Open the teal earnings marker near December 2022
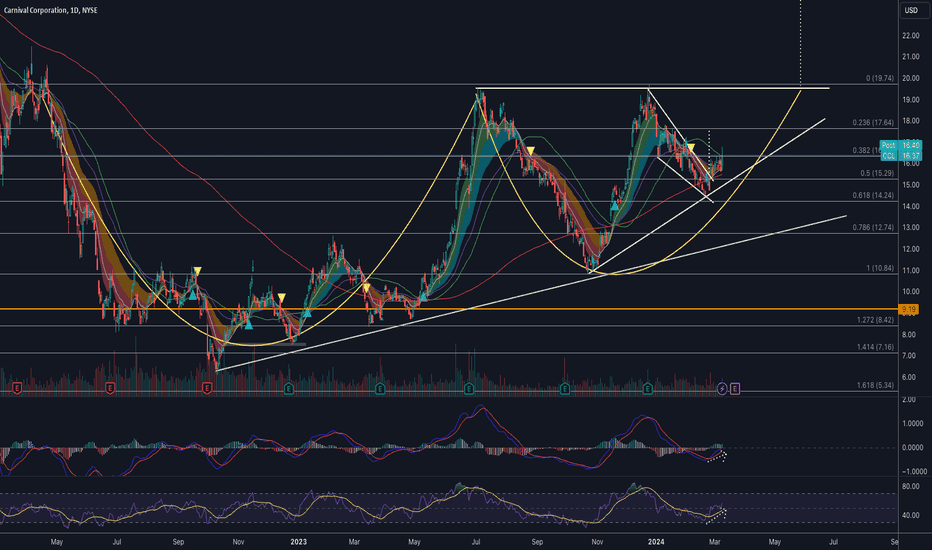932x550 pixels. [289, 389]
